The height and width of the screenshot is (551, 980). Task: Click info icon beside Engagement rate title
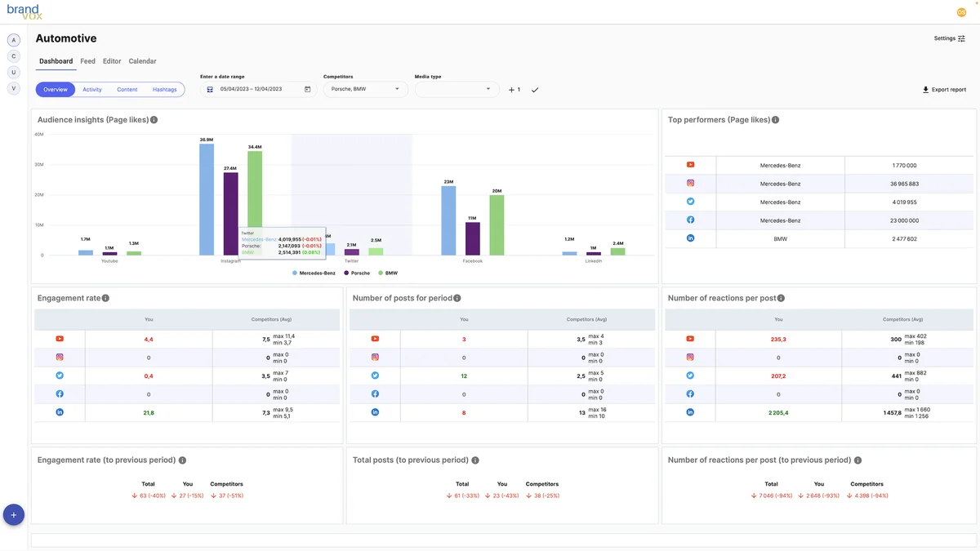click(105, 299)
